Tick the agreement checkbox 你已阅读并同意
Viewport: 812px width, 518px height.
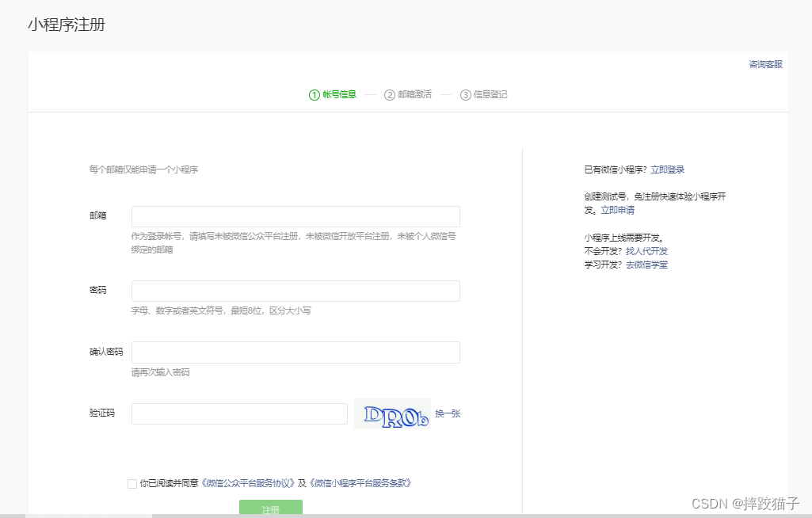pyautogui.click(x=132, y=483)
